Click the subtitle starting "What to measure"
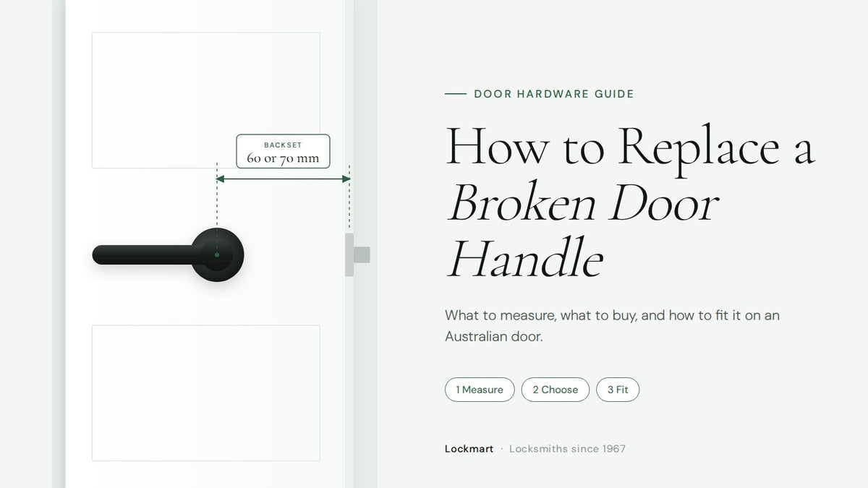Screen dimensions: 868x488 [x=612, y=326]
